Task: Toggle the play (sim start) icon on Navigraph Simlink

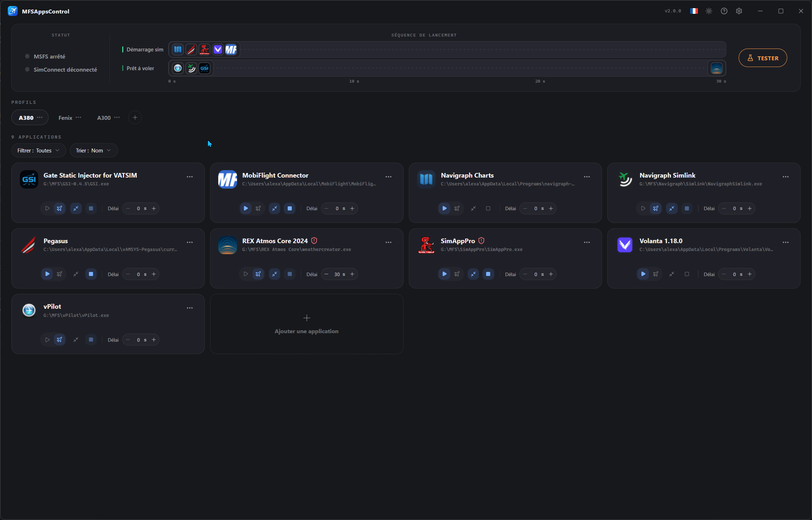Action: click(x=643, y=208)
